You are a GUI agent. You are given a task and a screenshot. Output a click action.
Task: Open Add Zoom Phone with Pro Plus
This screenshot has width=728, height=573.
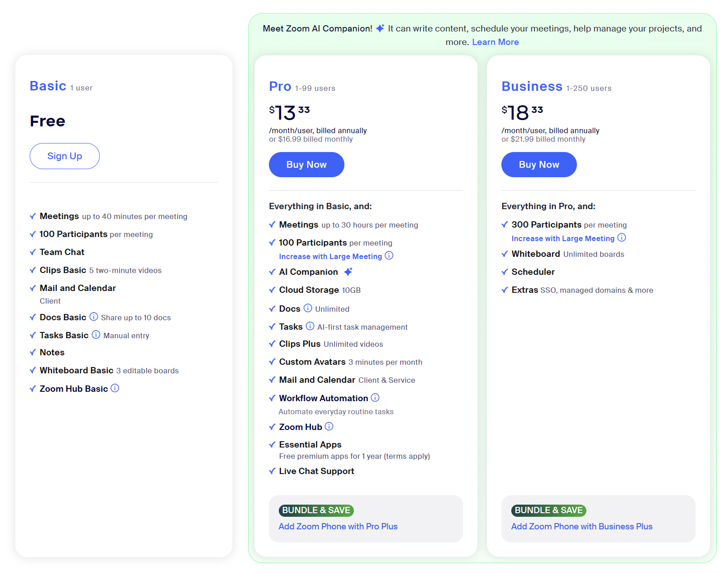(x=338, y=526)
